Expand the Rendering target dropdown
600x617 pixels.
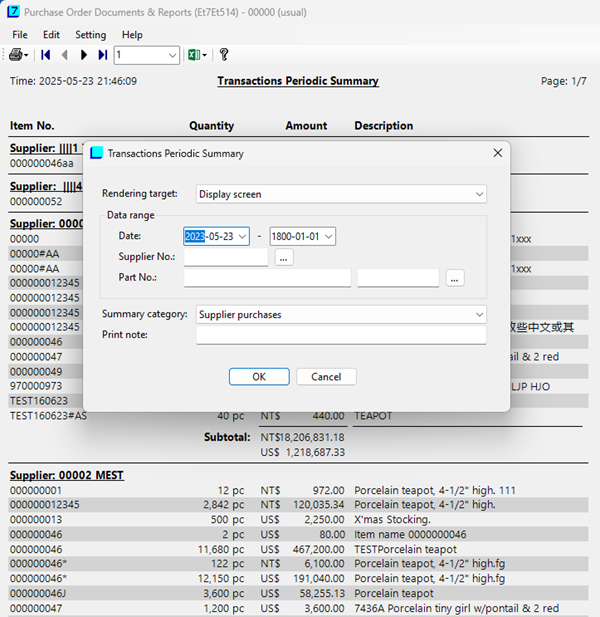(480, 194)
